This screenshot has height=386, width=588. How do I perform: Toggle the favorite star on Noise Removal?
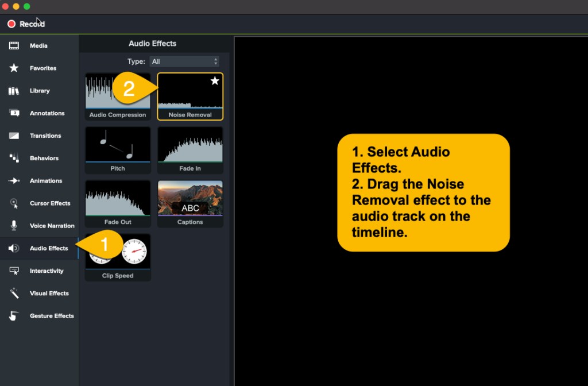pyautogui.click(x=215, y=81)
